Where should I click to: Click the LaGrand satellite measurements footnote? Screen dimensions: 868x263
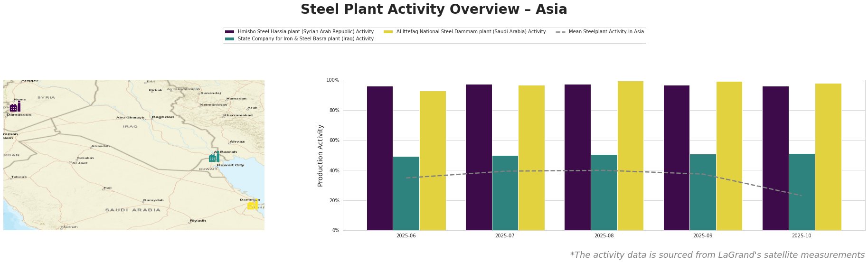717,255
